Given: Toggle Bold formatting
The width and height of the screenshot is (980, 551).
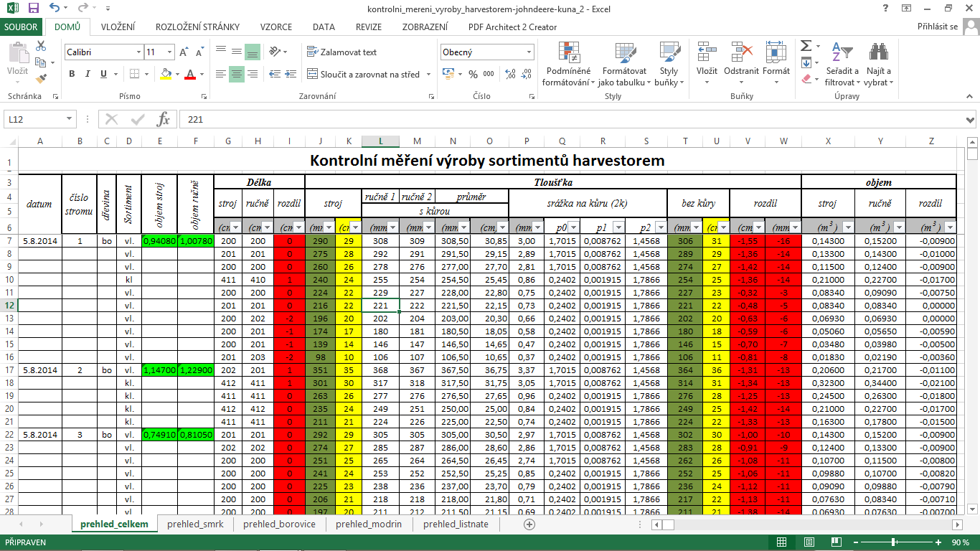Looking at the screenshot, I should (72, 74).
